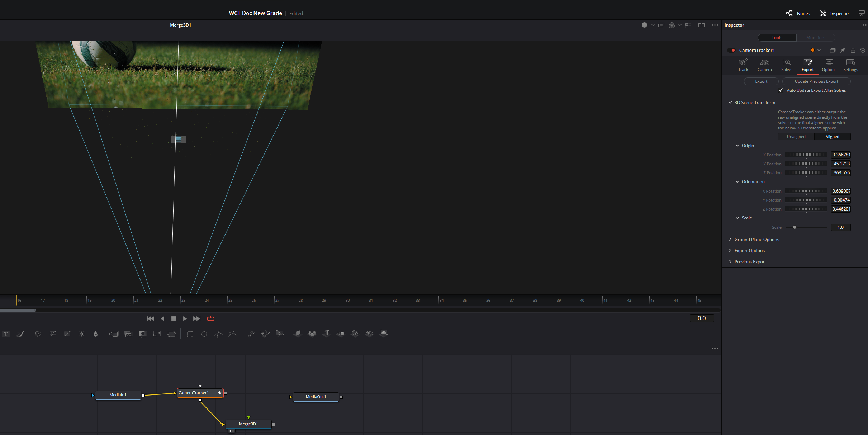The height and width of the screenshot is (435, 868).
Task: Add the Blur droplet tool
Action: pyautogui.click(x=95, y=334)
